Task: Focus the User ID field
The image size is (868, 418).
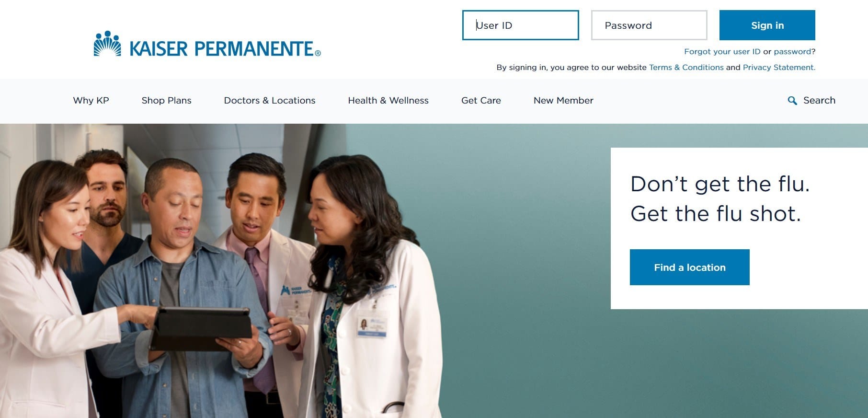Action: (520, 25)
